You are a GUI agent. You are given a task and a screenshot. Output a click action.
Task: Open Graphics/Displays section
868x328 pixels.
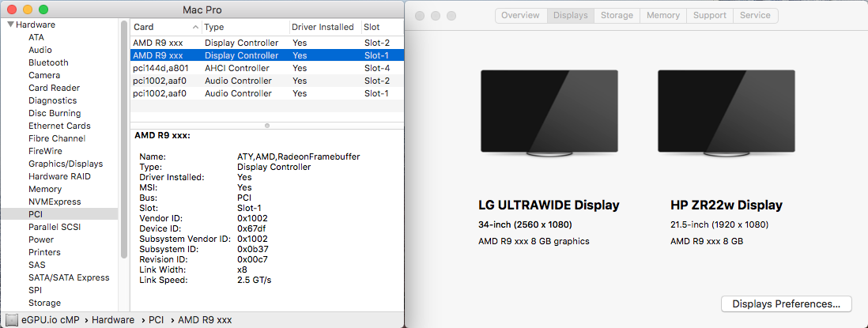(66, 164)
